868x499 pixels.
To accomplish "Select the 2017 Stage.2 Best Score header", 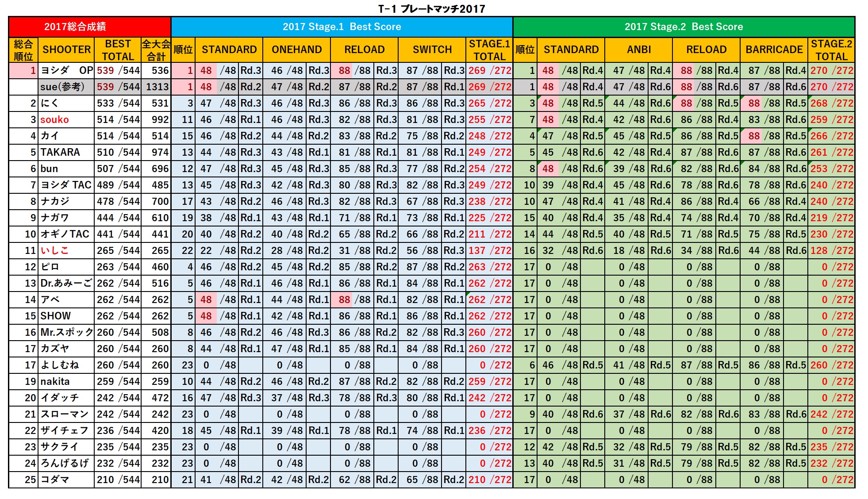I will 684,27.
